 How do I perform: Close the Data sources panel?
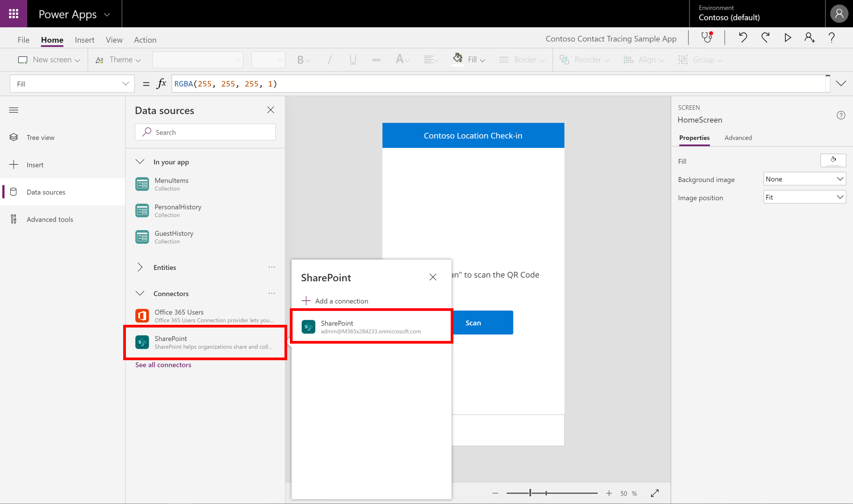coord(271,110)
